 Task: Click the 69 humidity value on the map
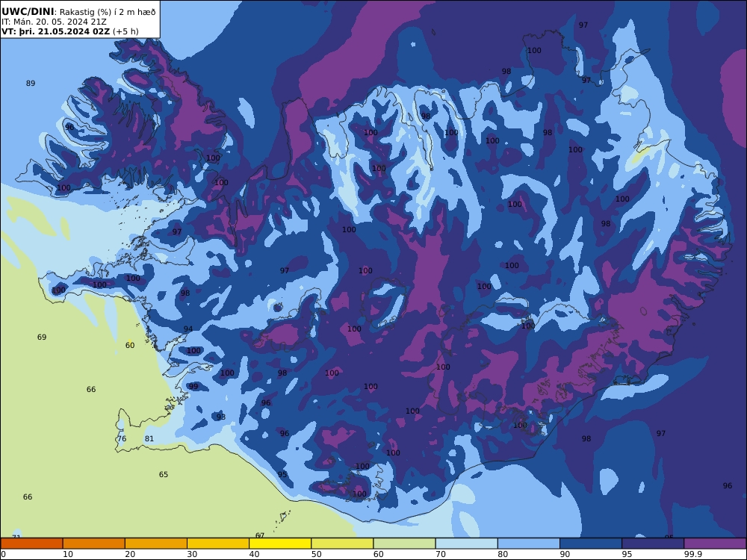pyautogui.click(x=42, y=337)
